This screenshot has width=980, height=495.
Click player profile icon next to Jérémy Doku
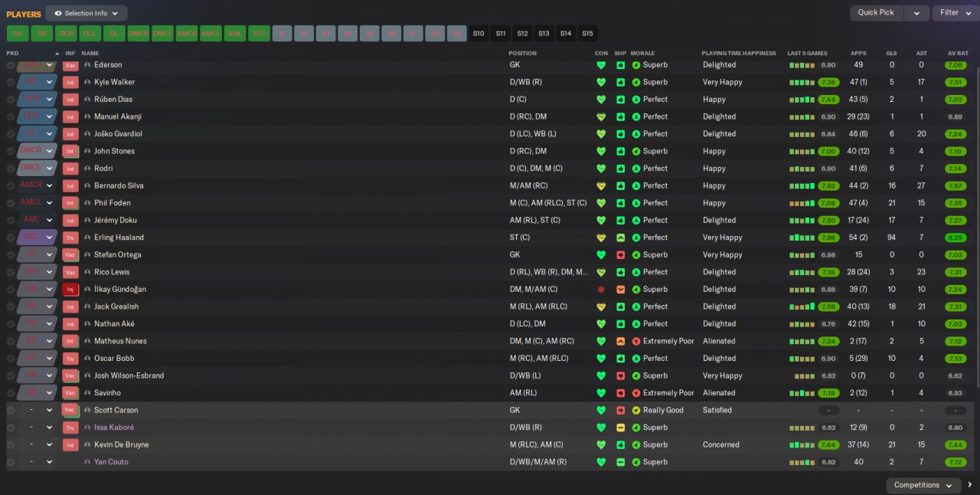[x=87, y=220]
